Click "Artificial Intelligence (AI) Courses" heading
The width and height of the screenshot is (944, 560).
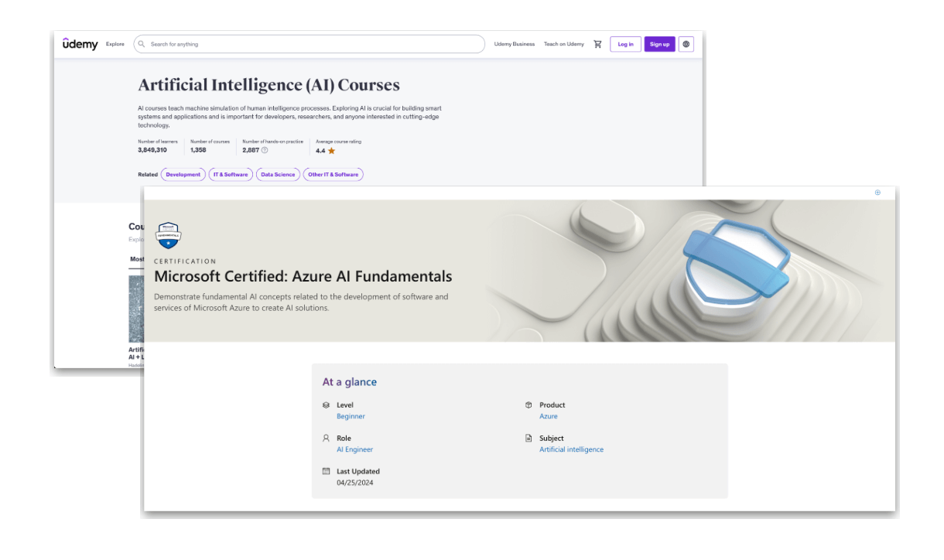tap(268, 85)
